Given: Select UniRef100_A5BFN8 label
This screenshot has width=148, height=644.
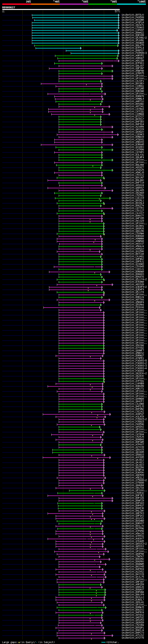Looking at the screenshot, I should (x=133, y=71).
